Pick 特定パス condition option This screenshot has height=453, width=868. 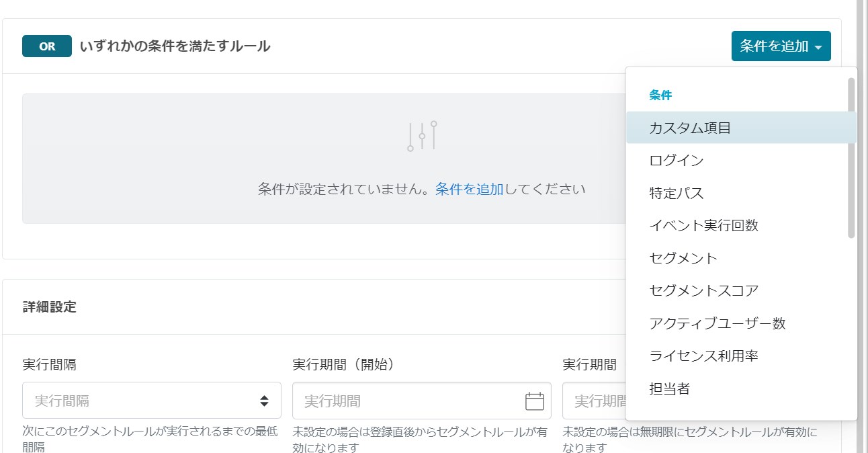(x=741, y=193)
